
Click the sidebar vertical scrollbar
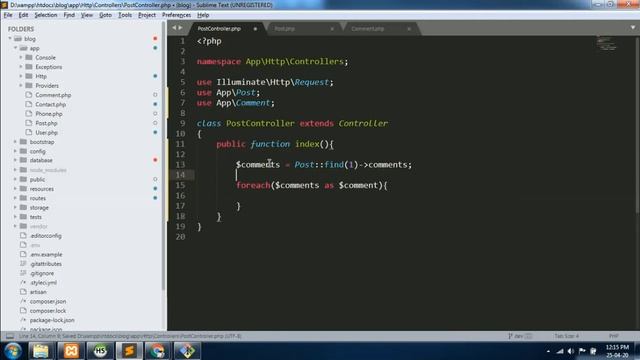tap(164, 155)
